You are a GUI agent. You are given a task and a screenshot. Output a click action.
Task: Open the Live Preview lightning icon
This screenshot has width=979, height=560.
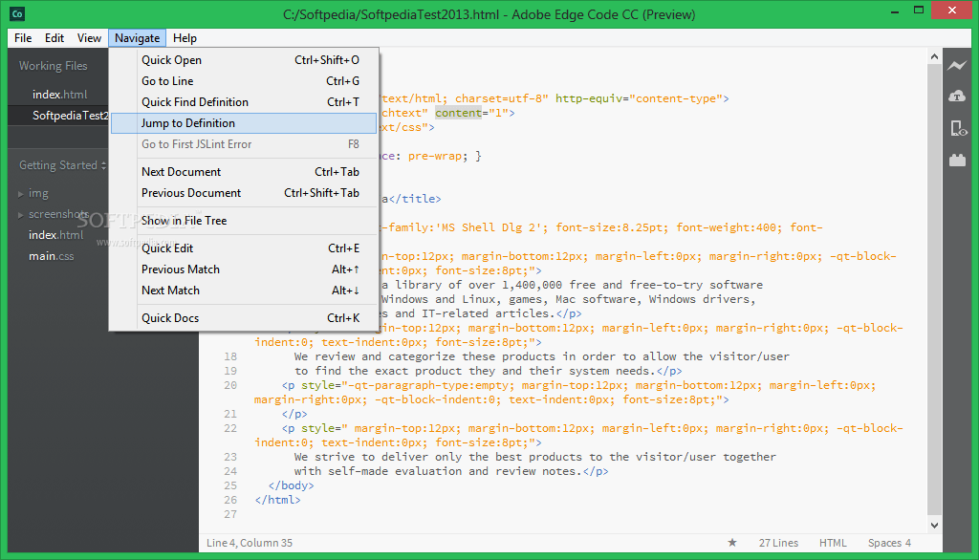[956, 66]
